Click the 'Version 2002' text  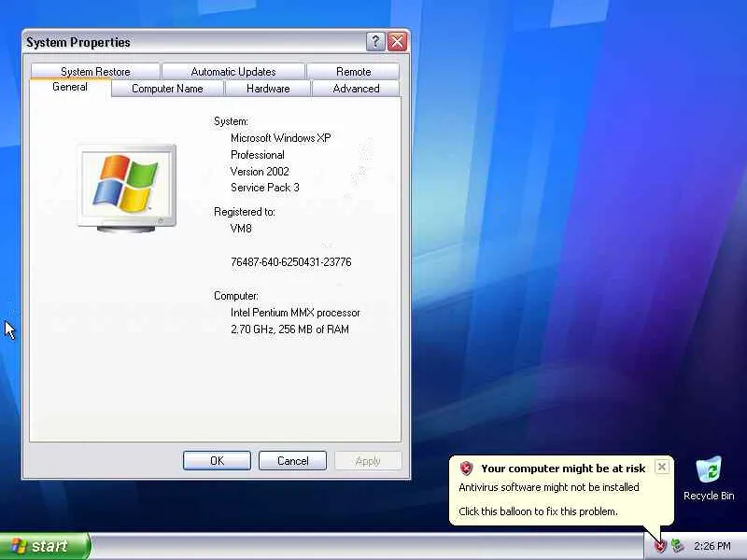click(x=260, y=172)
